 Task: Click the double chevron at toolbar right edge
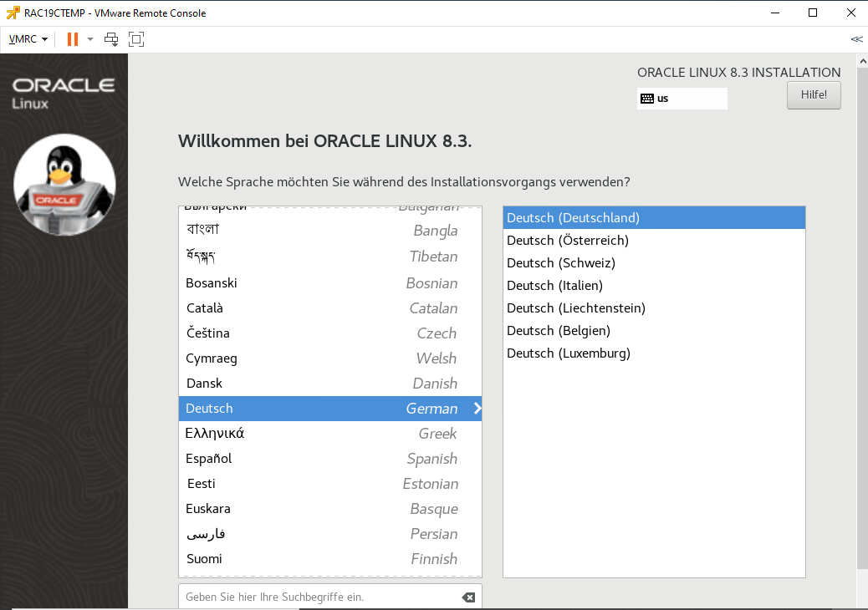click(x=856, y=39)
